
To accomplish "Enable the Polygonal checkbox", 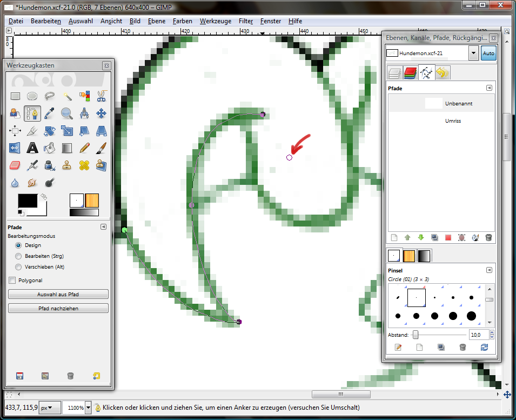I will point(12,281).
